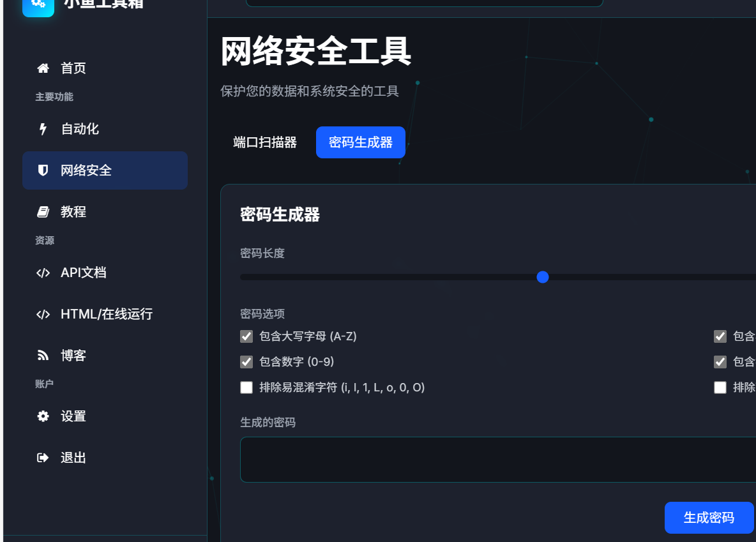Select the 密码生成器 tab
Viewport: 756px width, 542px height.
(x=360, y=142)
